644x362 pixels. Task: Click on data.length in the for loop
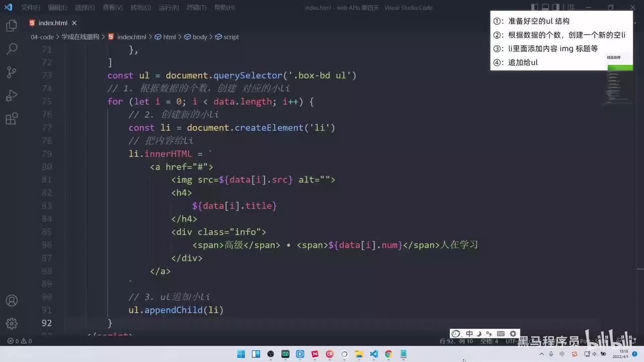[x=242, y=102]
